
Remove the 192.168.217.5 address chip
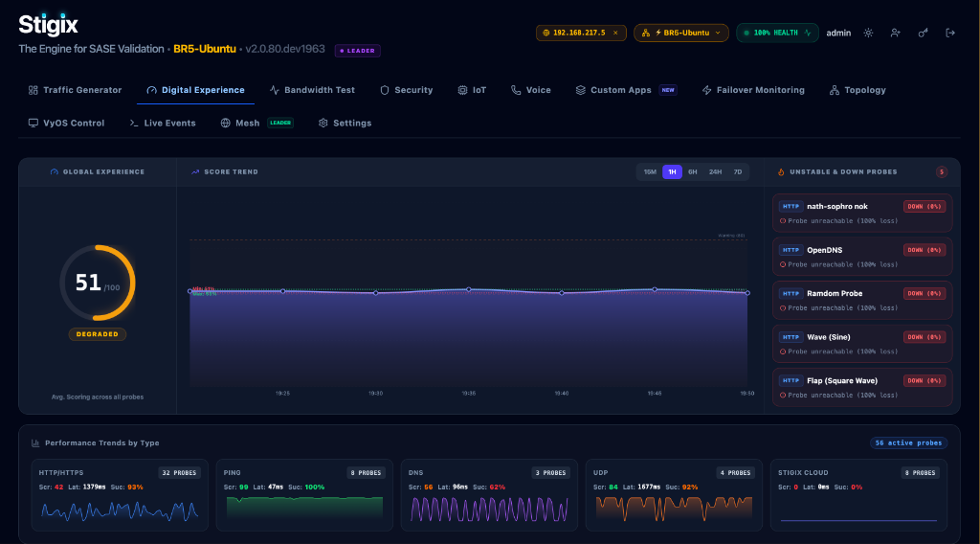615,33
